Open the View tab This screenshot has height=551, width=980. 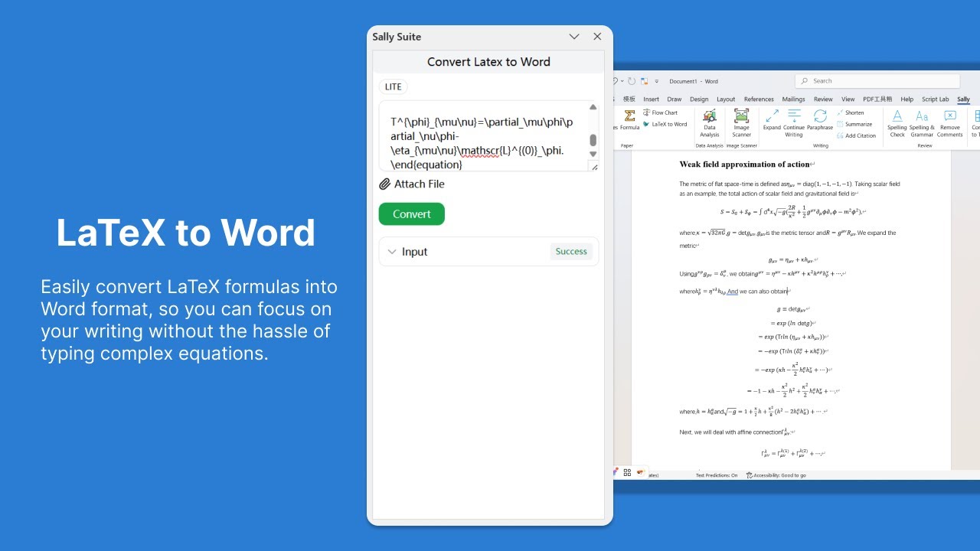coord(848,99)
